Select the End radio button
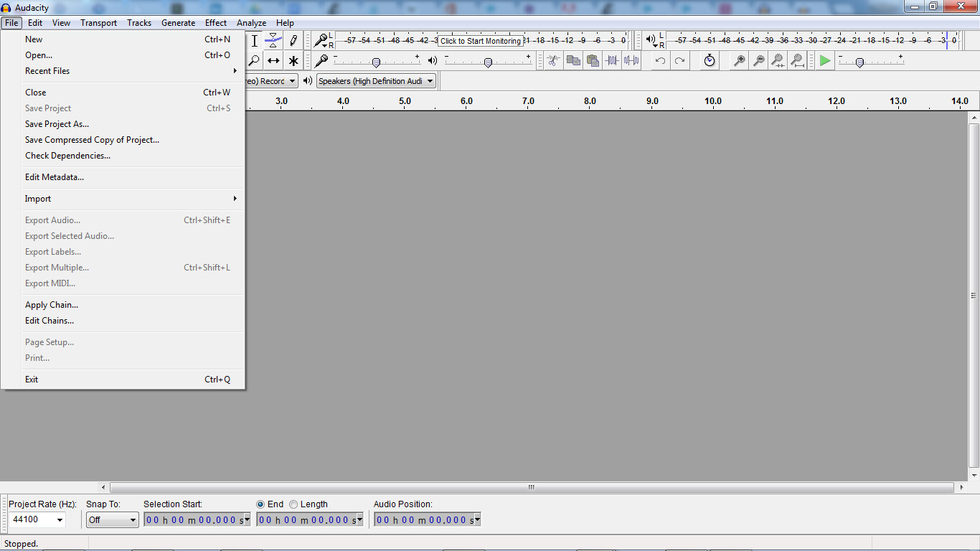This screenshot has width=980, height=551. point(260,504)
